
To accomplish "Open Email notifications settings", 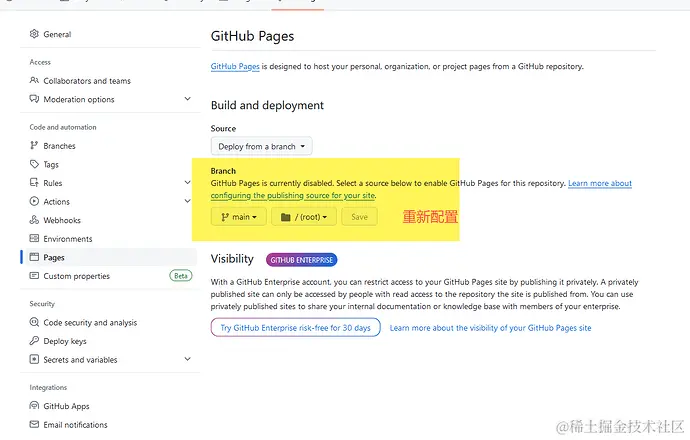I will point(75,425).
